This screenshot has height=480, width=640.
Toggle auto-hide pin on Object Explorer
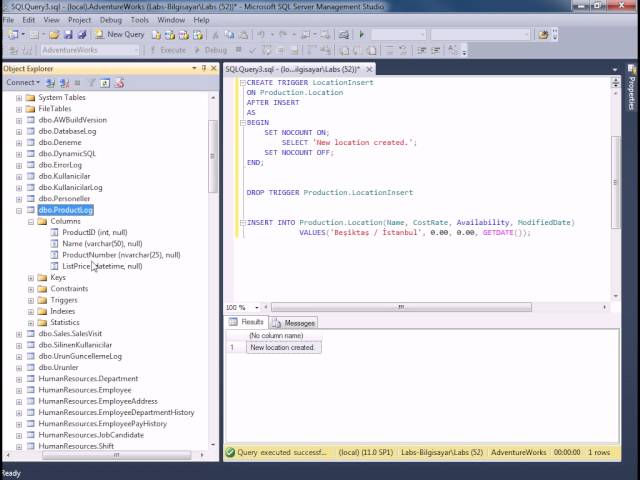pos(204,68)
